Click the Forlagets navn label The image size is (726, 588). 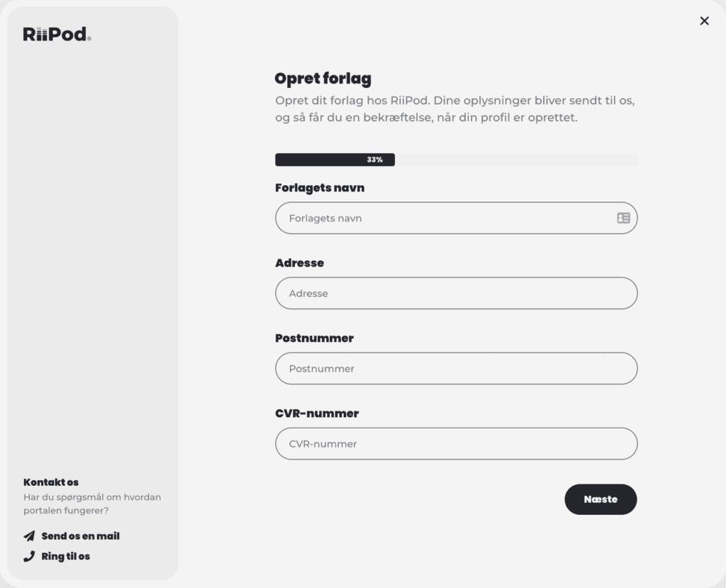point(320,188)
